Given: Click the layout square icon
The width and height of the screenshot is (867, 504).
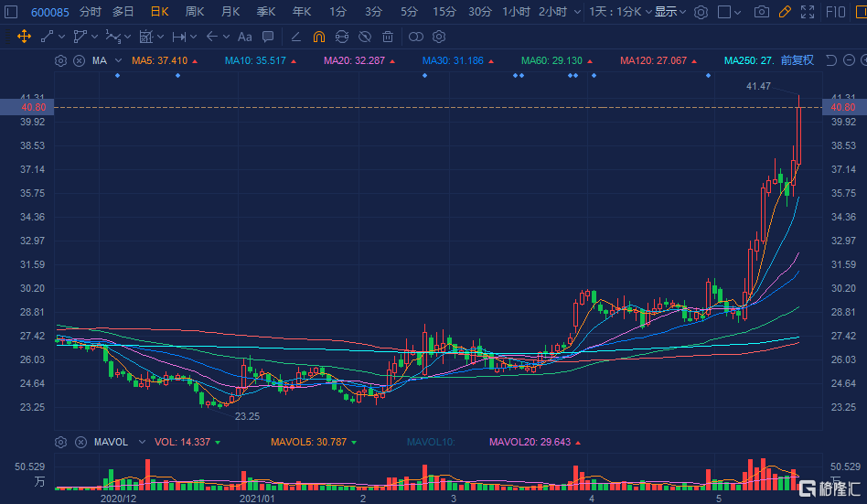Looking at the screenshot, I should tap(723, 12).
